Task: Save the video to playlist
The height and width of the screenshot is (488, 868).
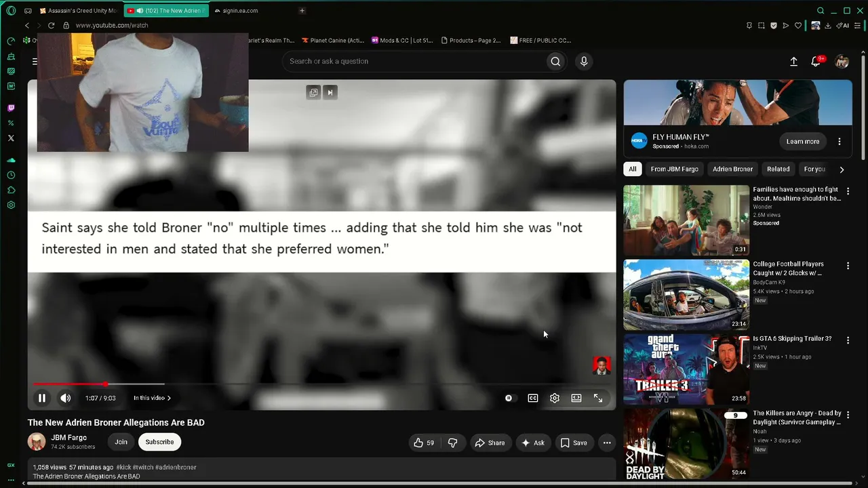Action: pyautogui.click(x=574, y=443)
